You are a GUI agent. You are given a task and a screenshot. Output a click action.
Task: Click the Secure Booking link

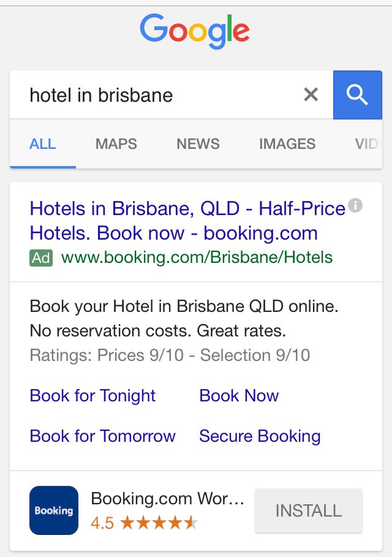pos(260,436)
